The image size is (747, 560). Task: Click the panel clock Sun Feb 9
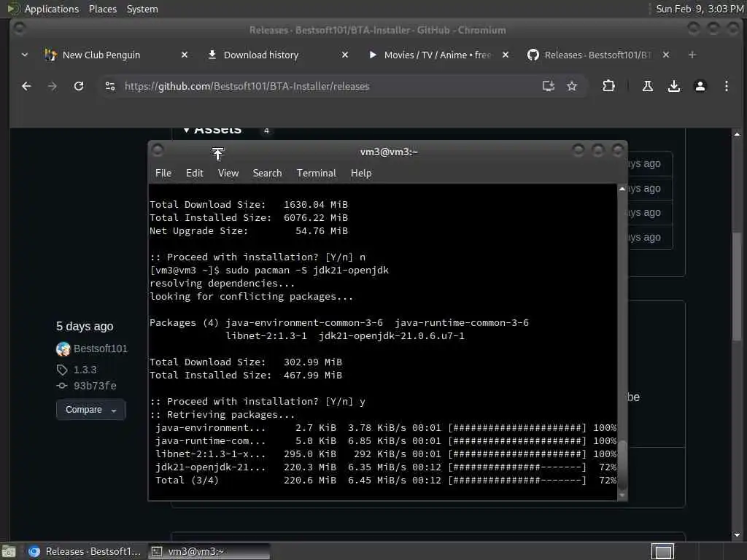click(x=700, y=9)
